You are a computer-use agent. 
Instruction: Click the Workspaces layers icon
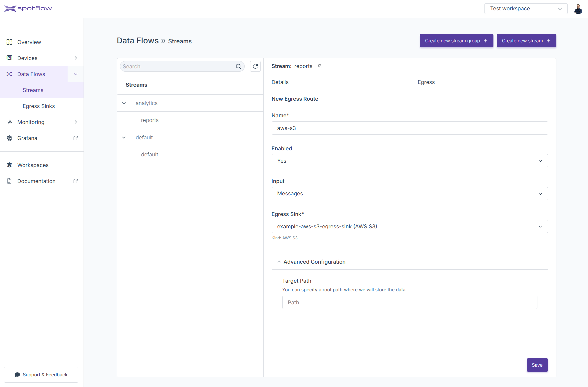[x=9, y=165]
